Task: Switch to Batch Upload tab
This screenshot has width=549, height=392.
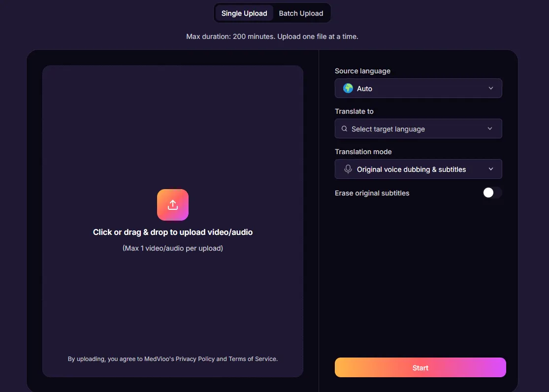Action: [301, 13]
